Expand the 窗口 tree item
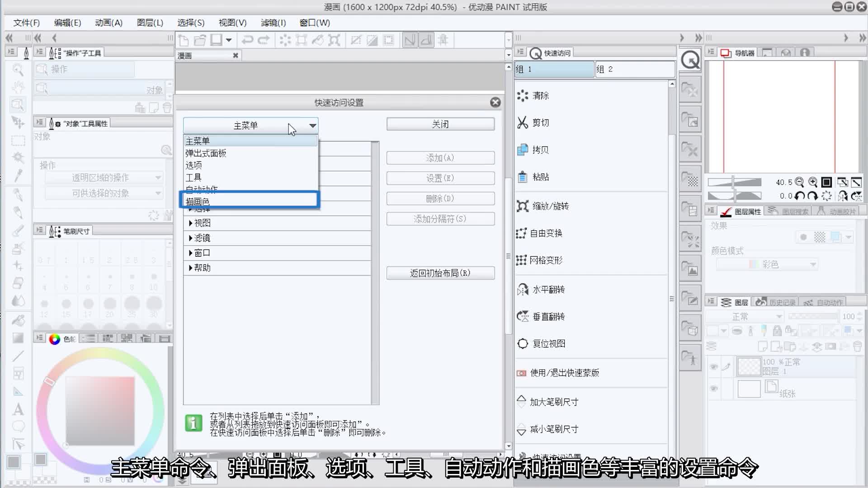Image resolution: width=868 pixels, height=488 pixels. (191, 253)
